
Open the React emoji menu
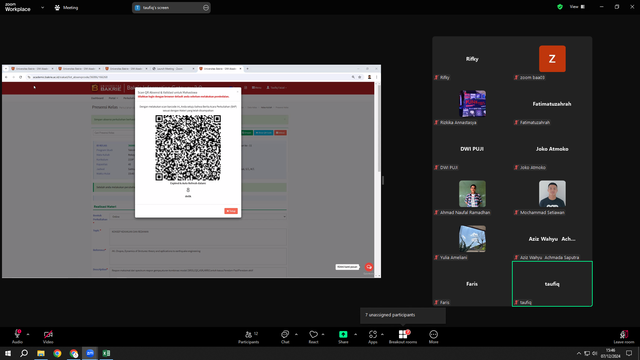click(x=313, y=336)
